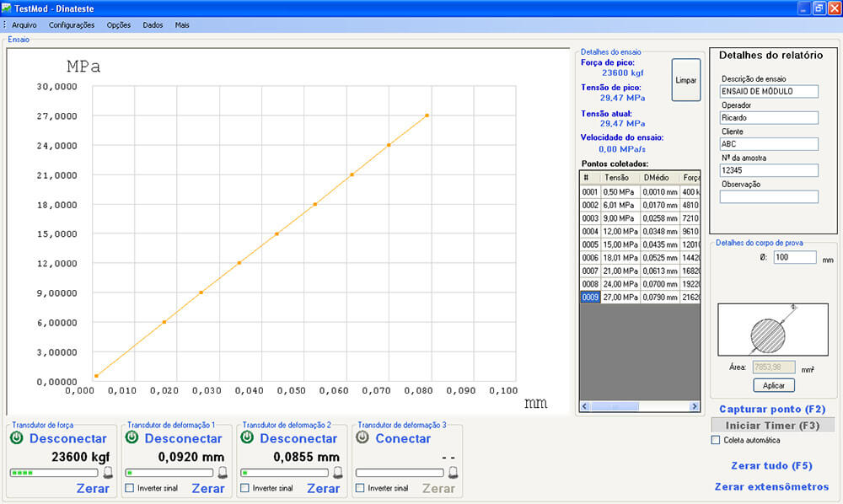
Task: Click the right arrow of table scrollbar
Action: point(695,407)
